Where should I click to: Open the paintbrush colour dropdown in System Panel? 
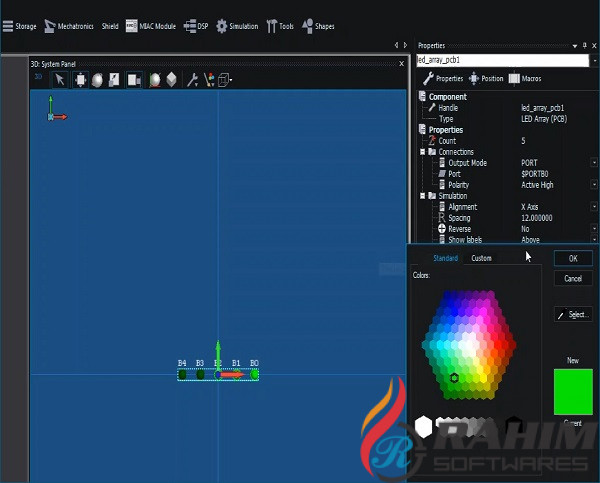[x=209, y=80]
